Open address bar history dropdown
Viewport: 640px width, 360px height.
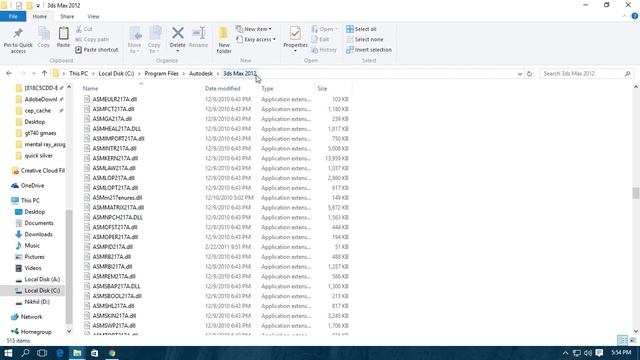tap(520, 74)
